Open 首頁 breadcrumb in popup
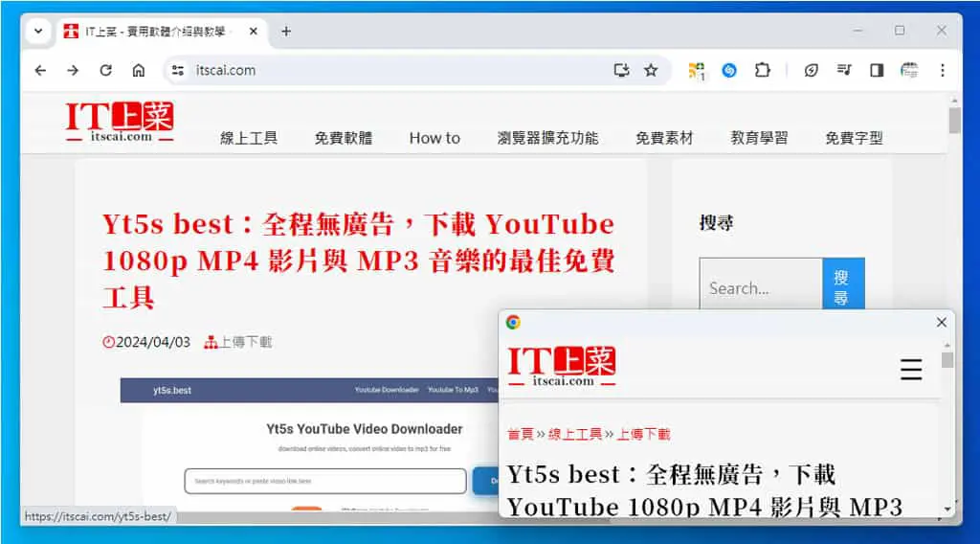This screenshot has width=980, height=544. 520,434
